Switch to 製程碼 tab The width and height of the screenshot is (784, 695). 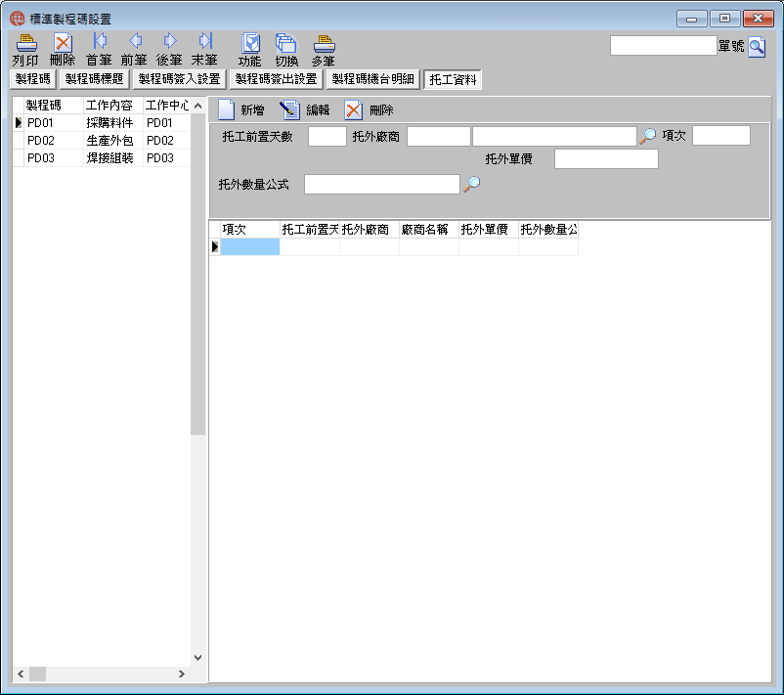pyautogui.click(x=33, y=79)
